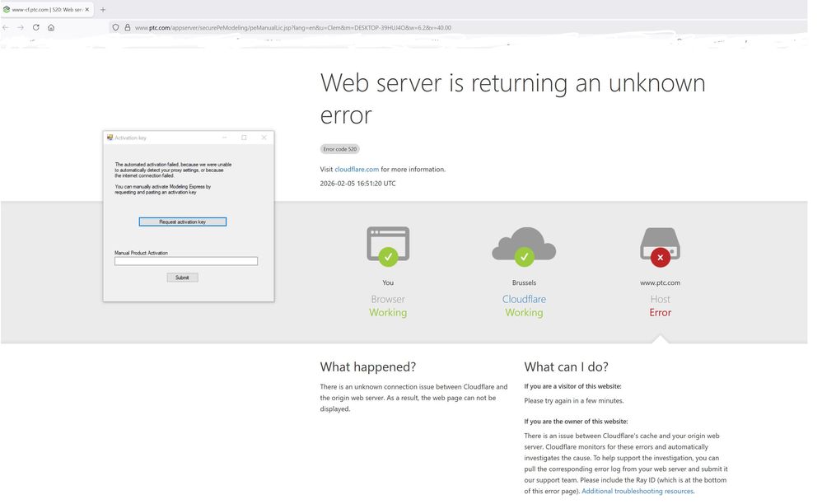The image size is (822, 504).
Task: Click the padlock site security icon
Action: pyautogui.click(x=128, y=27)
